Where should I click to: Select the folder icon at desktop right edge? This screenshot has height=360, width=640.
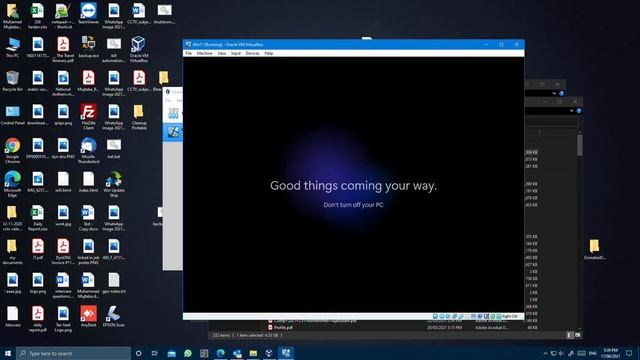pyautogui.click(x=594, y=249)
